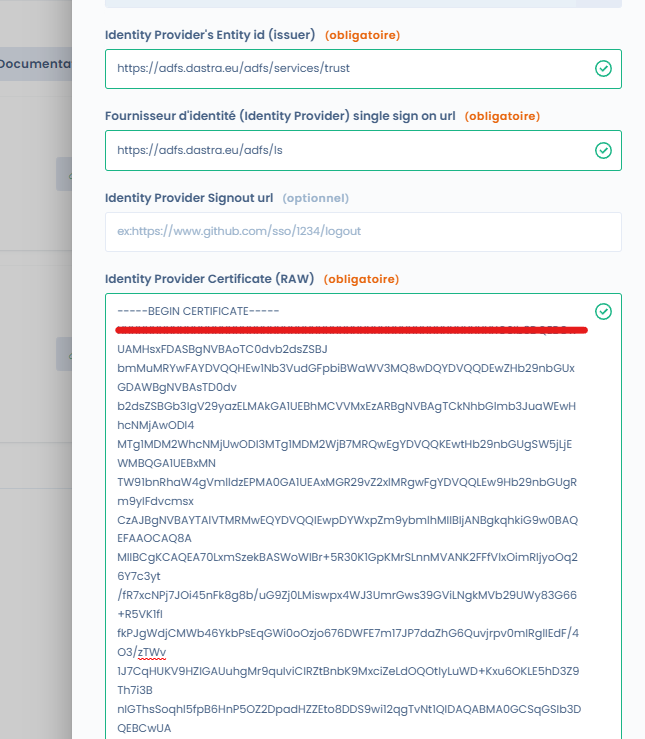This screenshot has width=645, height=739.
Task: Click the "(obligatoire)" tag beside Entity id label
Action: pos(361,35)
